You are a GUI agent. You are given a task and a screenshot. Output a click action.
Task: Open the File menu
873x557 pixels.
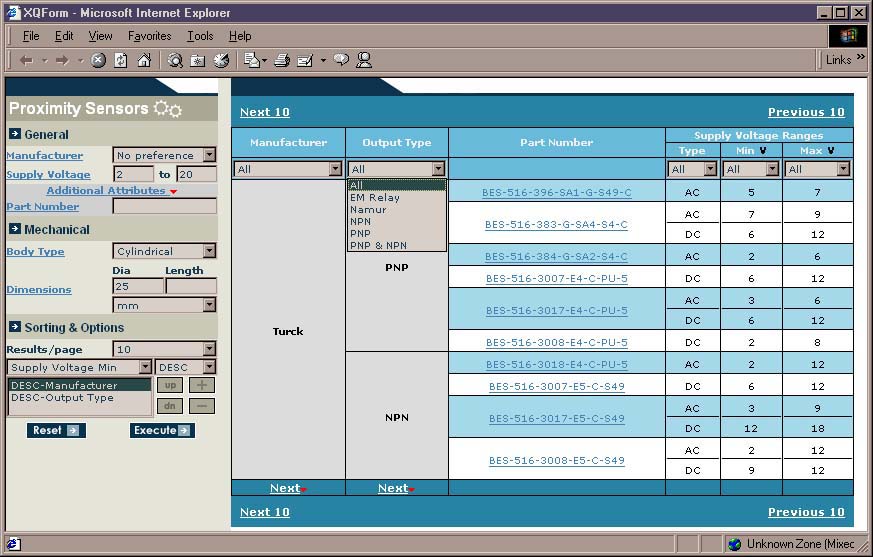[x=31, y=36]
